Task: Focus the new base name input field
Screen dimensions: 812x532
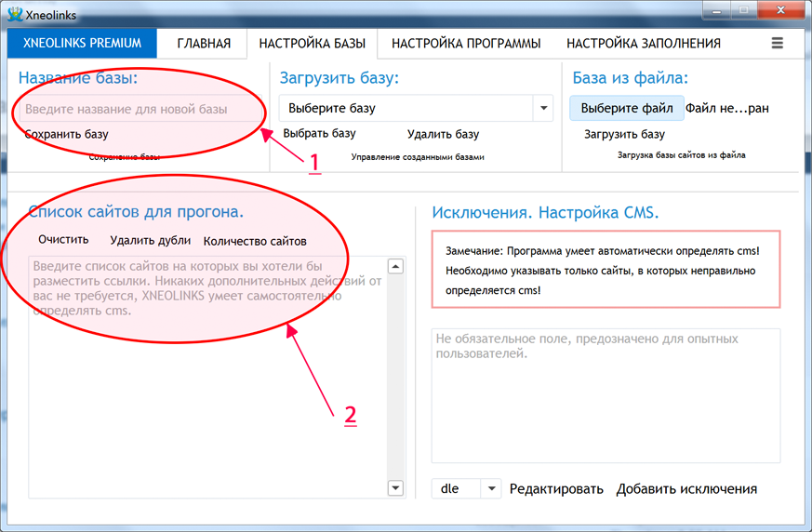Action: [x=140, y=109]
